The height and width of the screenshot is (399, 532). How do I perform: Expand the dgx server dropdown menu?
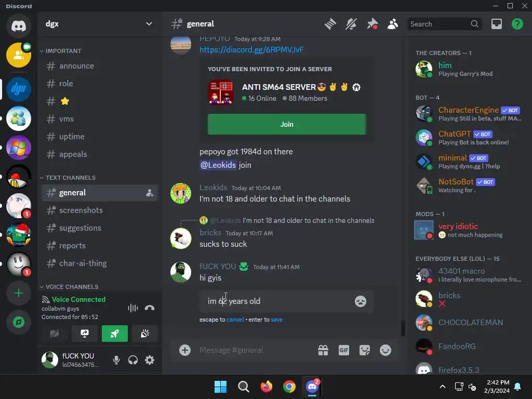click(x=149, y=24)
